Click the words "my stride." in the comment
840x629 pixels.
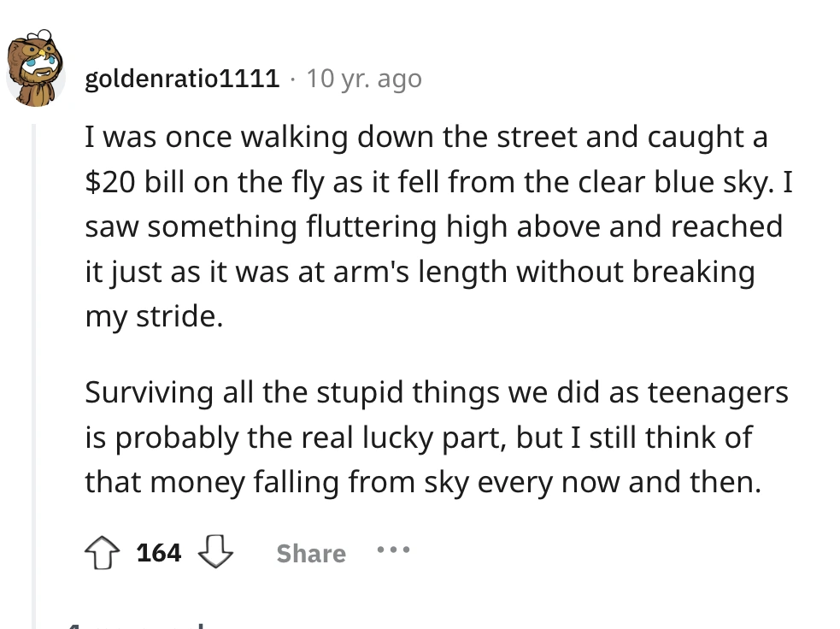click(x=154, y=316)
